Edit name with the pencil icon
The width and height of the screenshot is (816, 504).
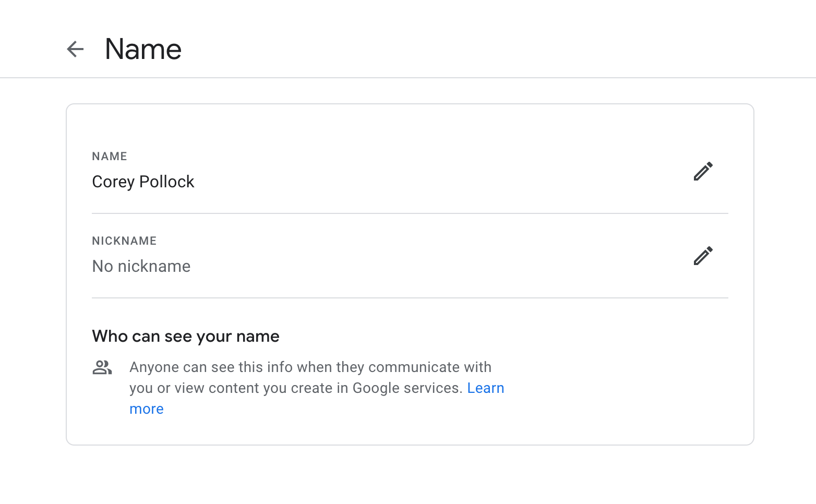click(x=703, y=171)
